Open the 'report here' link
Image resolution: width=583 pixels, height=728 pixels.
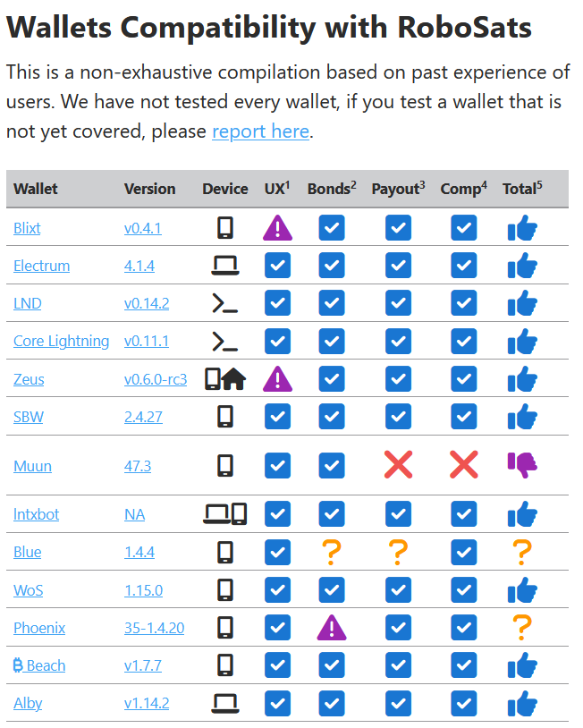pyautogui.click(x=260, y=131)
